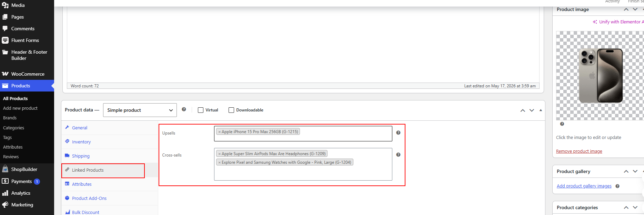
Task: Click the Inventory diamond icon
Action: click(67, 141)
